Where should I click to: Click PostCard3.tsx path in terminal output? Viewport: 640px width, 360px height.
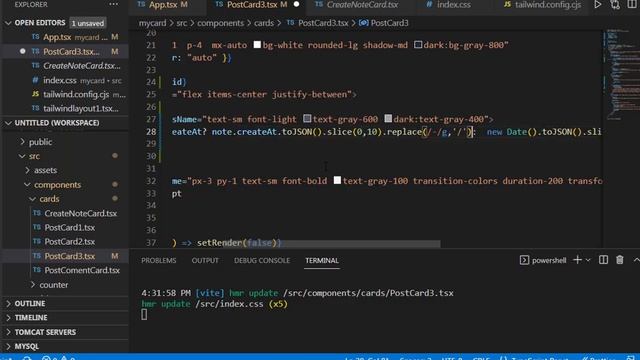pyautogui.click(x=368, y=293)
